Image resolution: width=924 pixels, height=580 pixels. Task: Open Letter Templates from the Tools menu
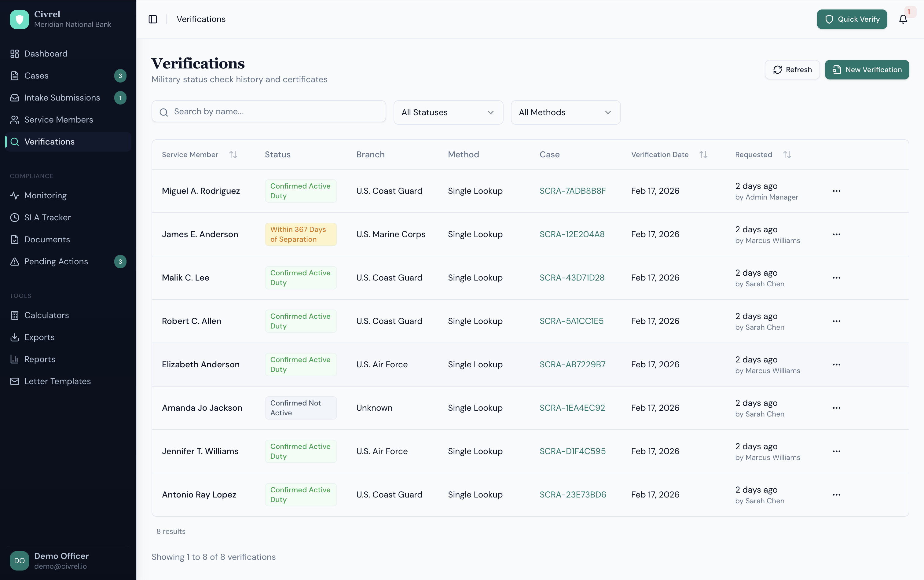[57, 381]
